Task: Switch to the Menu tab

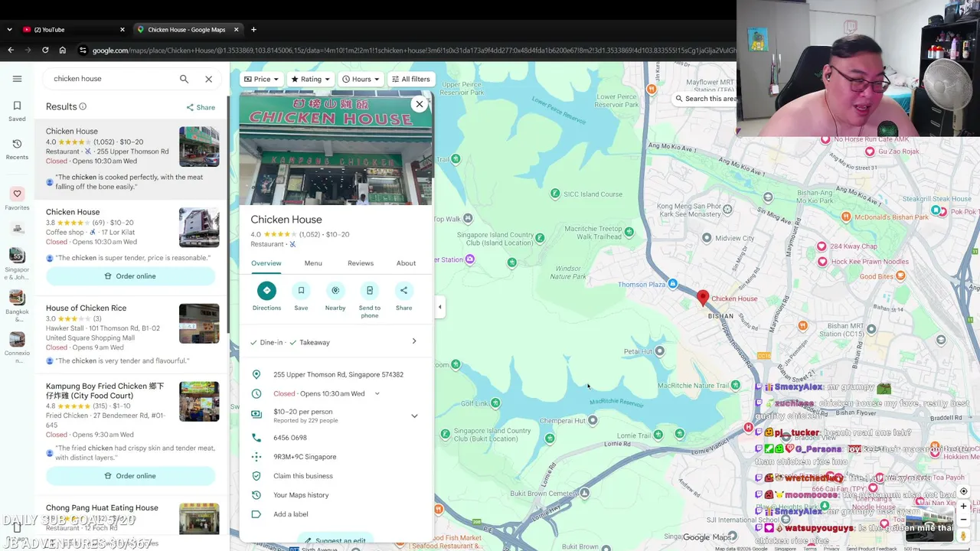Action: point(313,263)
